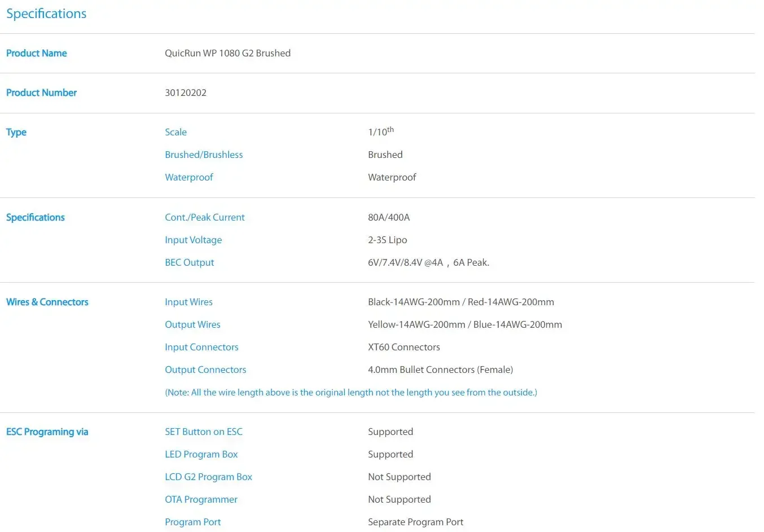The image size is (764, 532).
Task: Click the Specifications page heading
Action: (46, 14)
